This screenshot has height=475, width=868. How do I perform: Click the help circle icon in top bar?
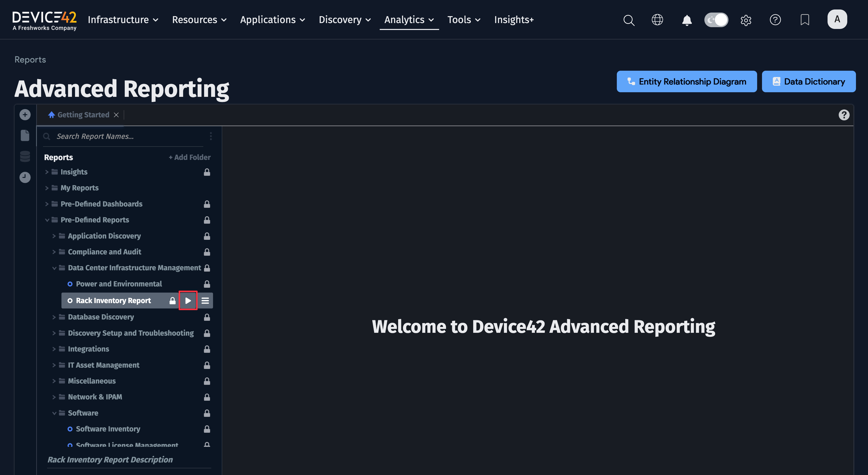click(775, 20)
